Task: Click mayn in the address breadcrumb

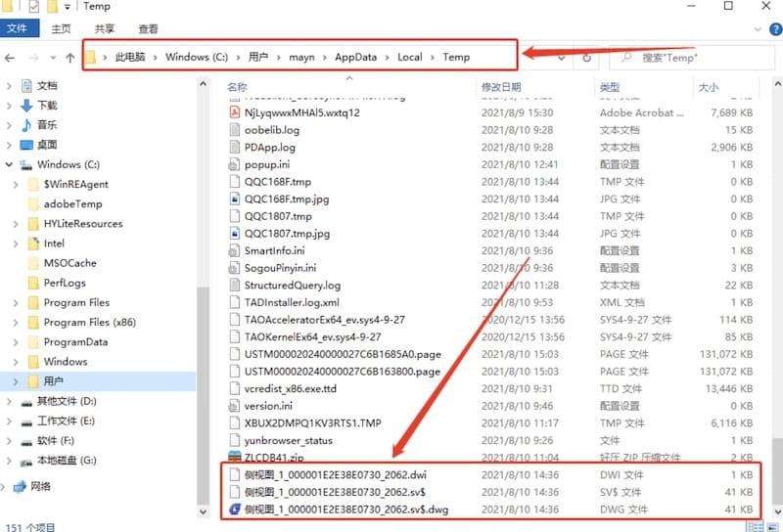Action: click(x=301, y=57)
